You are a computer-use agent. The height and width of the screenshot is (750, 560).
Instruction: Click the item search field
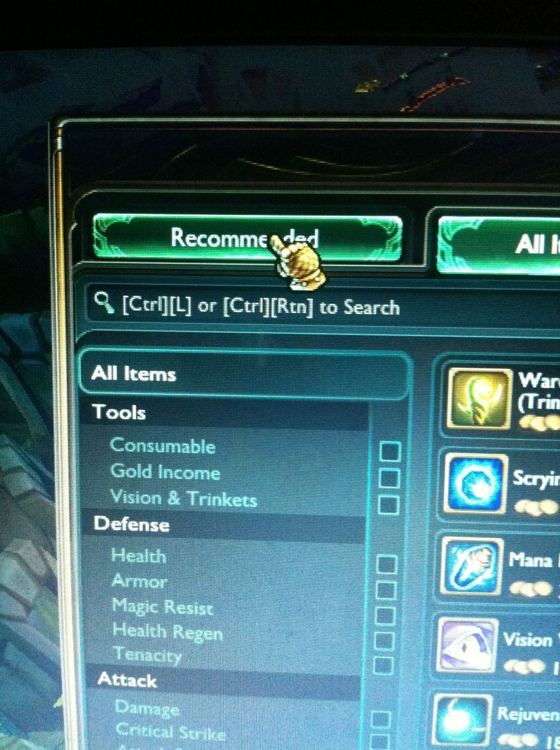click(x=323, y=307)
